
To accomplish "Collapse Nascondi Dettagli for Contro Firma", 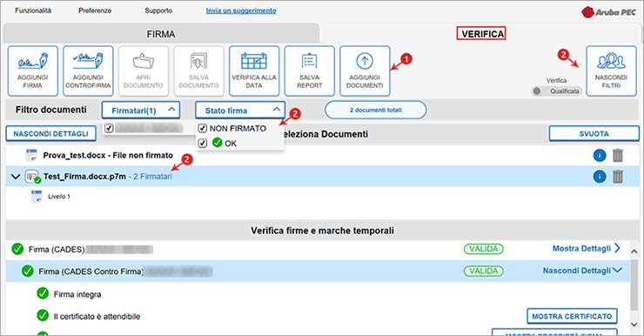I will (x=582, y=271).
